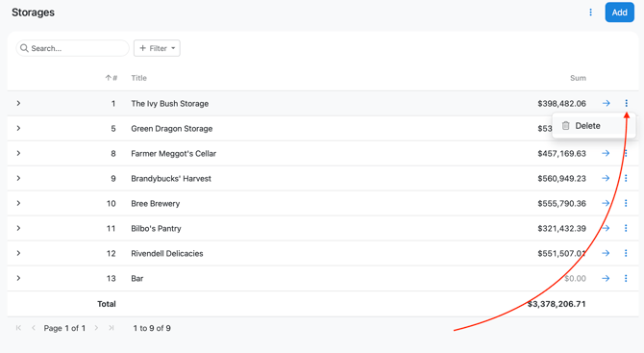The width and height of the screenshot is (644, 353).
Task: Go to the first page
Action: (x=18, y=328)
